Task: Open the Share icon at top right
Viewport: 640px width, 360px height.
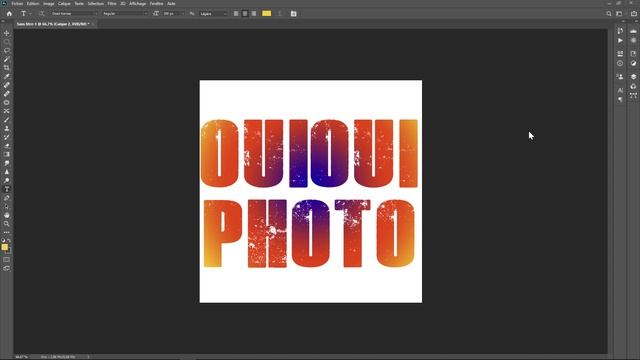Action: pos(633,13)
